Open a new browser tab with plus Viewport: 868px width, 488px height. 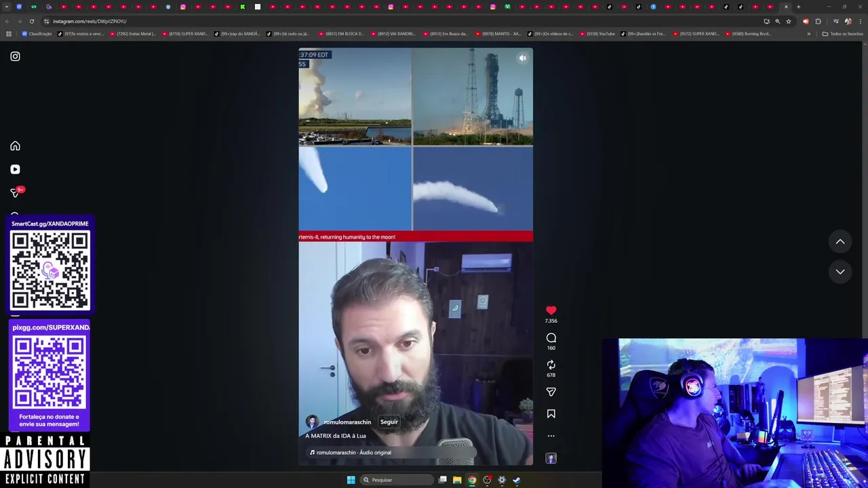point(798,7)
